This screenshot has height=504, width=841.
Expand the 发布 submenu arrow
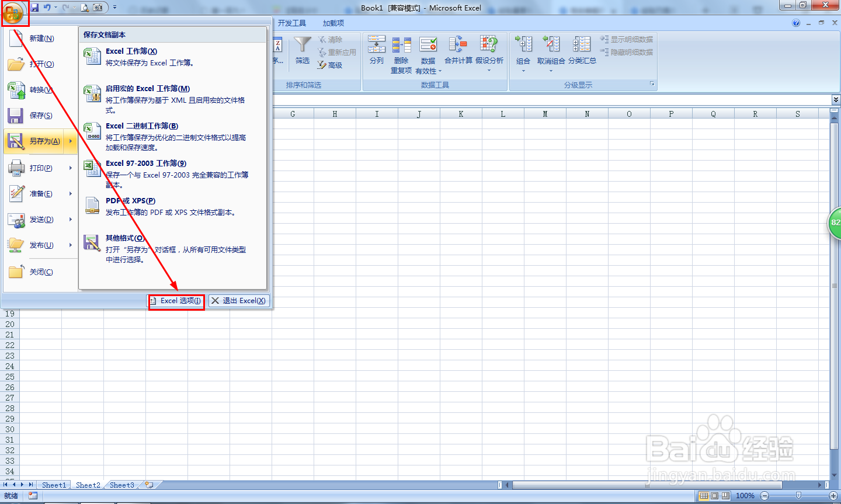tap(71, 245)
